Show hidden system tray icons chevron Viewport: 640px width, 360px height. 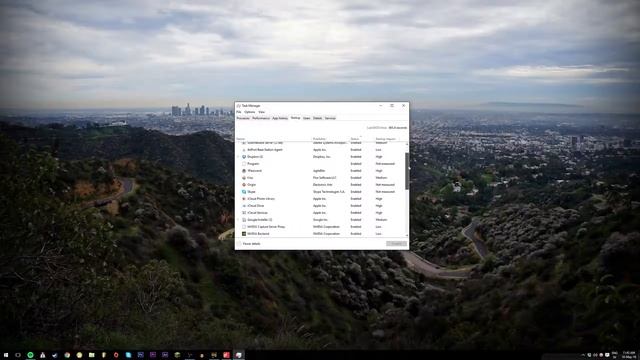[583, 355]
